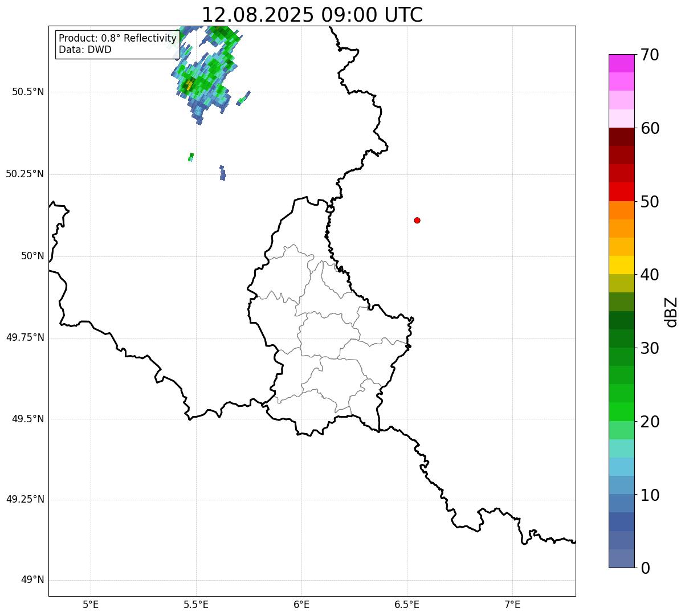685x616 pixels.
Task: Click the colorbar 30 tick label
Action: point(650,348)
